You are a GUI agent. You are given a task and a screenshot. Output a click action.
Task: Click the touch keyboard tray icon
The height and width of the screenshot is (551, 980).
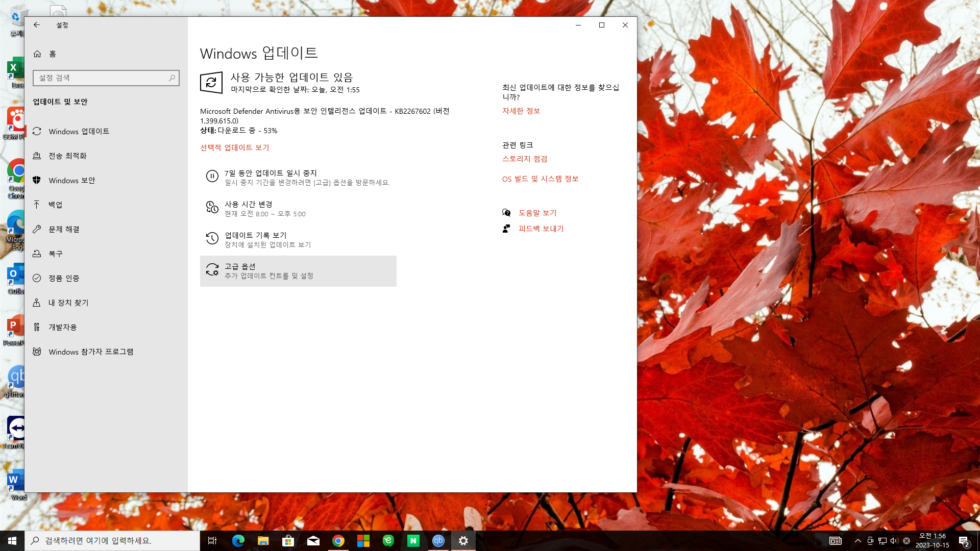(x=835, y=541)
